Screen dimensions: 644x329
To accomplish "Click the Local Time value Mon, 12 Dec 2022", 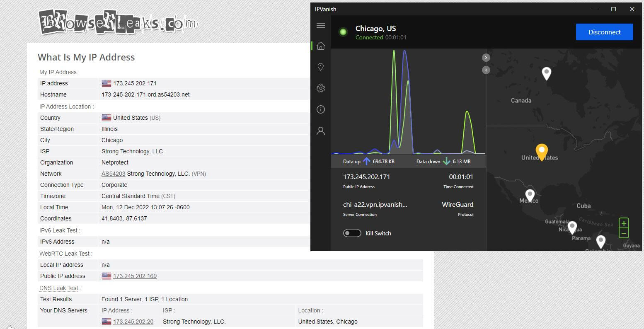I will tap(145, 207).
